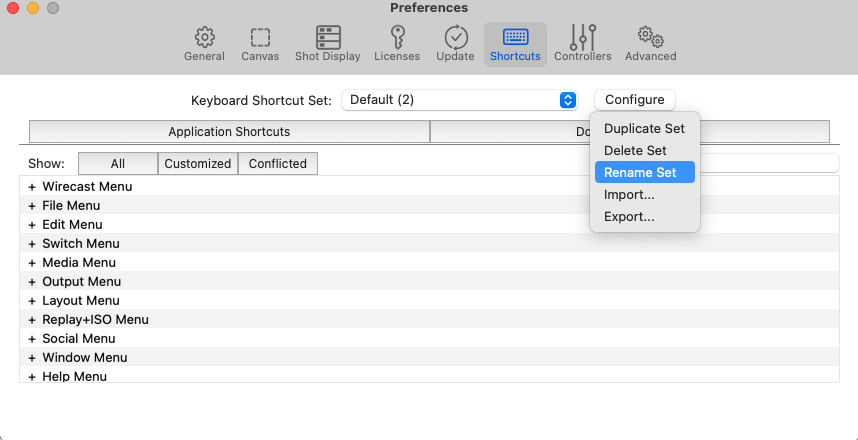Choose Export... from the menu
The width and height of the screenshot is (858, 440).
[x=645, y=217]
